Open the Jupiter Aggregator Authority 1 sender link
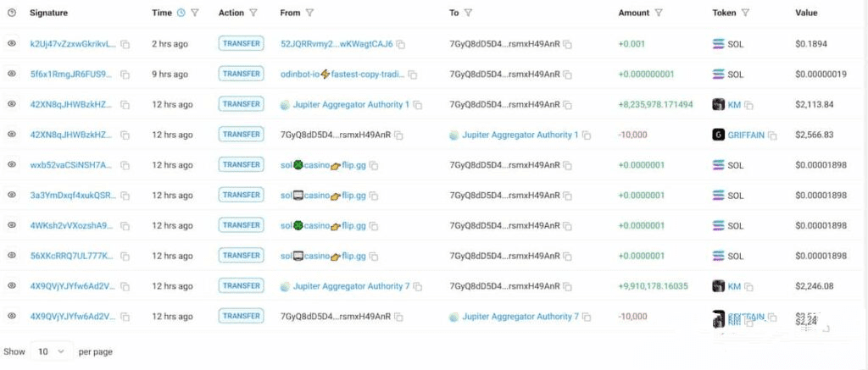868x370 pixels. pyautogui.click(x=350, y=104)
